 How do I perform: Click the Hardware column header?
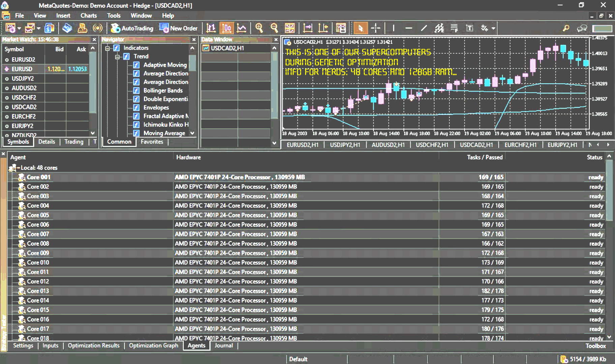tap(188, 157)
